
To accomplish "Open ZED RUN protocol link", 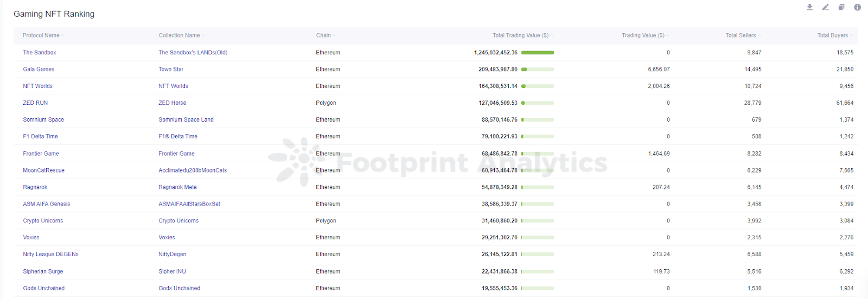I will (x=35, y=103).
